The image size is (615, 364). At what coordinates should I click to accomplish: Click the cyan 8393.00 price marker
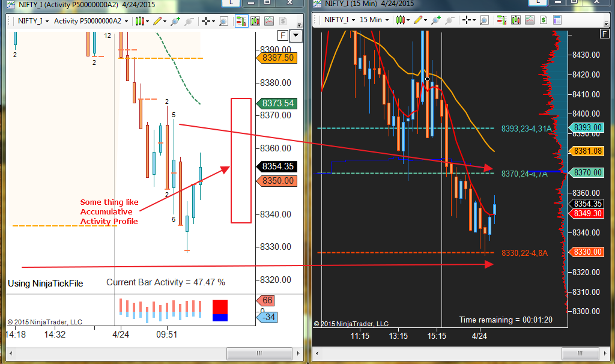[586, 127]
